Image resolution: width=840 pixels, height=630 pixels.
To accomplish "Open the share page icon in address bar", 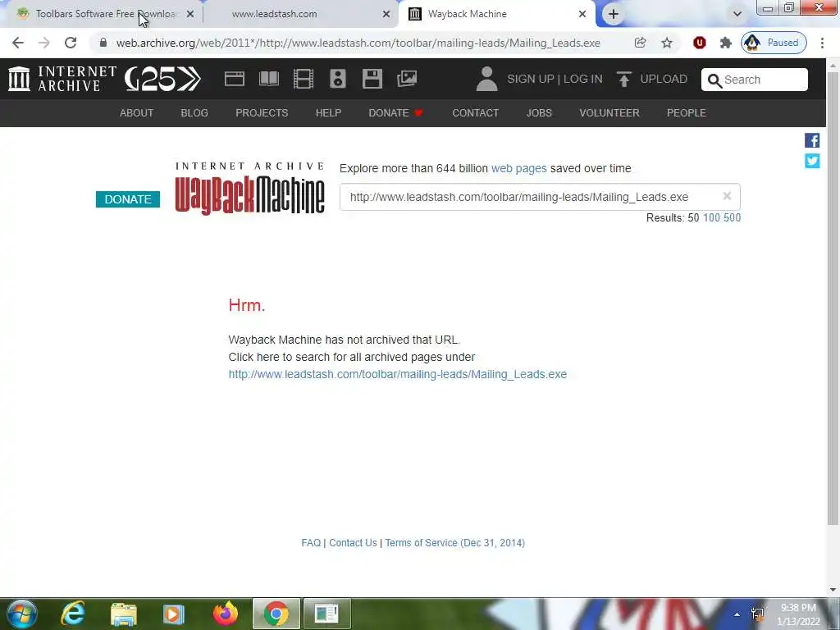I will pyautogui.click(x=640, y=43).
